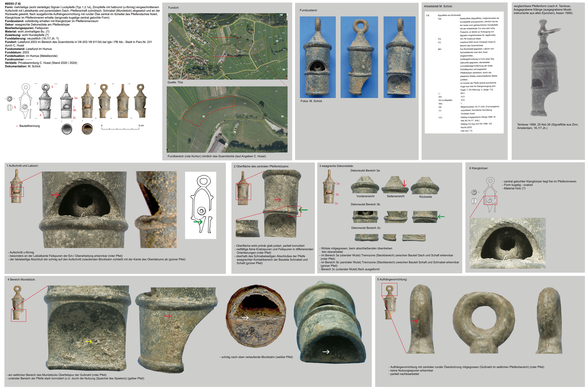Open the upper Tiris aerial map
This screenshot has height=389, width=588.
[228, 46]
